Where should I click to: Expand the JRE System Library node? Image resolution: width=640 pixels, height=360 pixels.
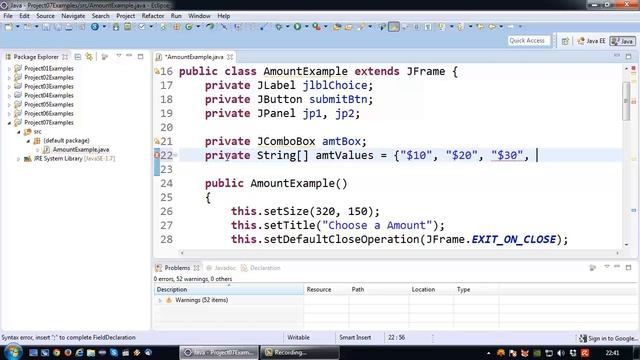click(x=18, y=159)
